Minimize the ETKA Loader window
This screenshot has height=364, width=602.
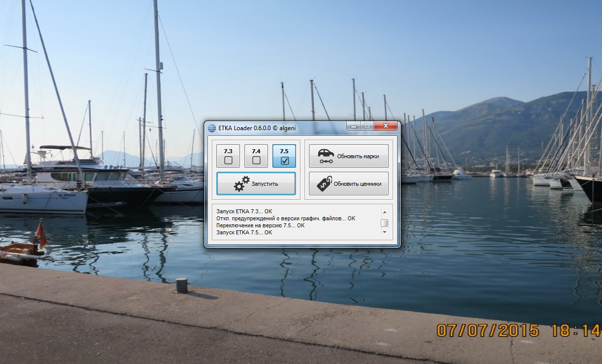point(355,127)
